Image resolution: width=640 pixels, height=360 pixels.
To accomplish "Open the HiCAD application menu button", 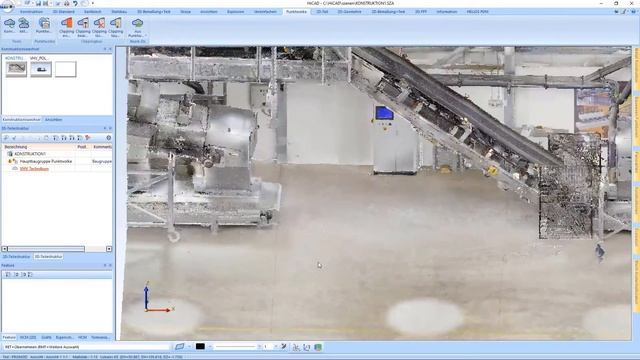I will (7, 6).
